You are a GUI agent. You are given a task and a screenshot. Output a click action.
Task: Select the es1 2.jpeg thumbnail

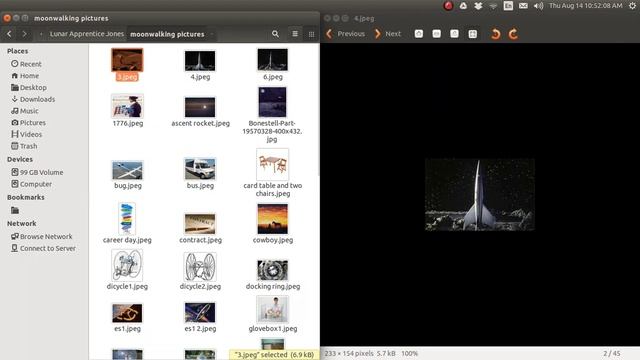click(200, 313)
